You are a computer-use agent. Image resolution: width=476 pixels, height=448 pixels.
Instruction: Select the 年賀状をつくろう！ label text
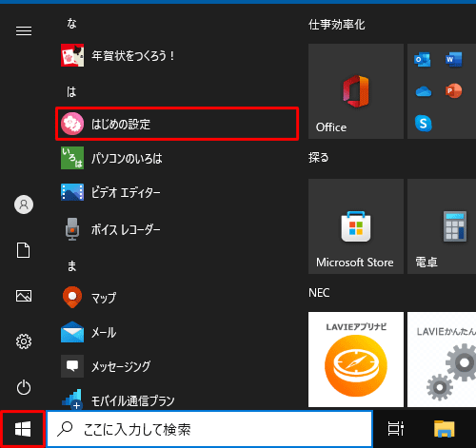[133, 56]
